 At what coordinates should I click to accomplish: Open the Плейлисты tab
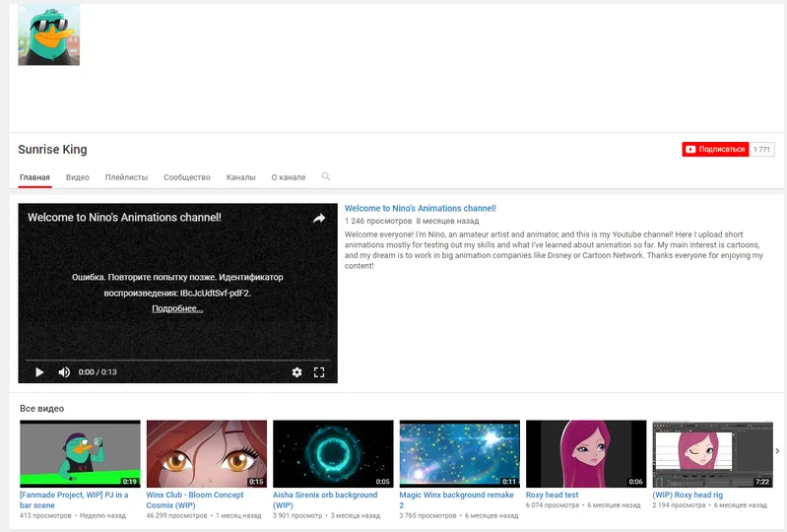(x=126, y=177)
